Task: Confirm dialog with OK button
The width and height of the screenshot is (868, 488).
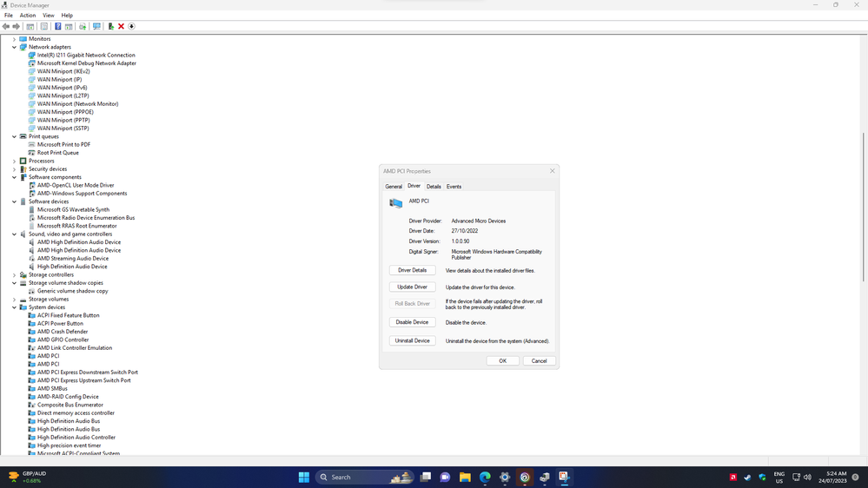Action: click(x=503, y=360)
